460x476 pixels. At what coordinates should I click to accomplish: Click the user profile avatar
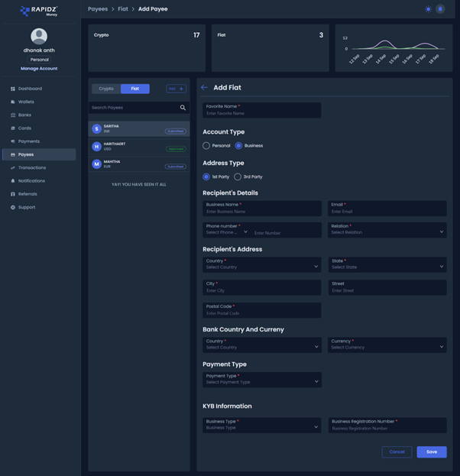click(x=39, y=36)
